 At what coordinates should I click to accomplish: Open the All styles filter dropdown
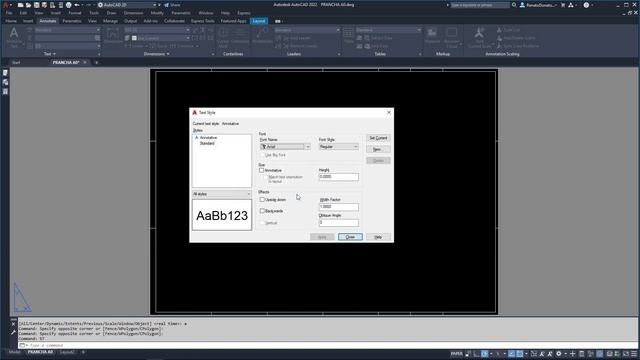click(x=222, y=194)
